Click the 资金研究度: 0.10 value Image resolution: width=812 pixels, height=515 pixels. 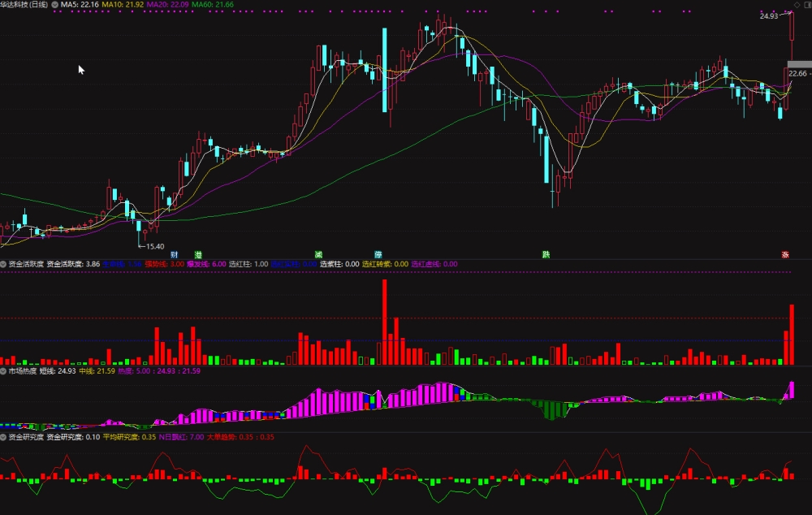[x=73, y=437]
